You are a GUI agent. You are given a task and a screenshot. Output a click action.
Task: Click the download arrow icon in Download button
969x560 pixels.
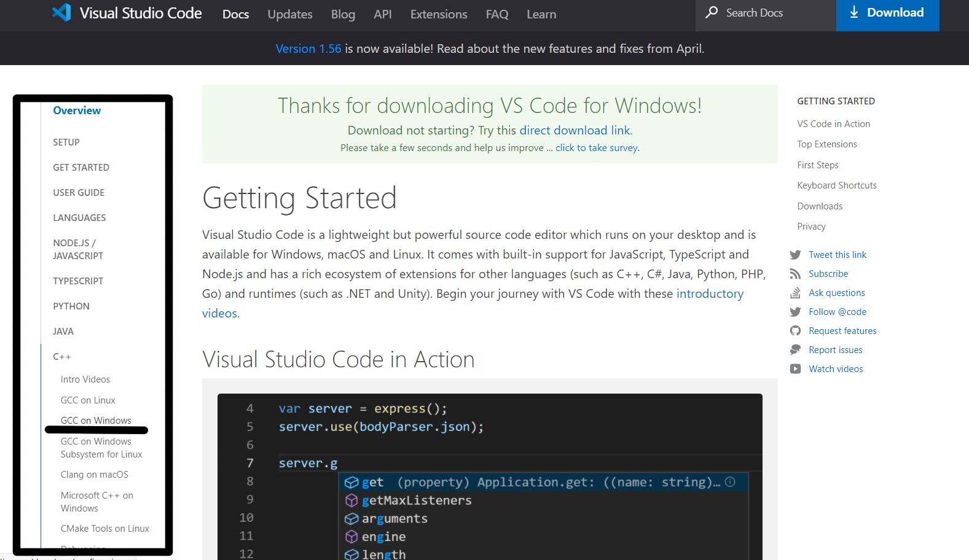[x=853, y=12]
